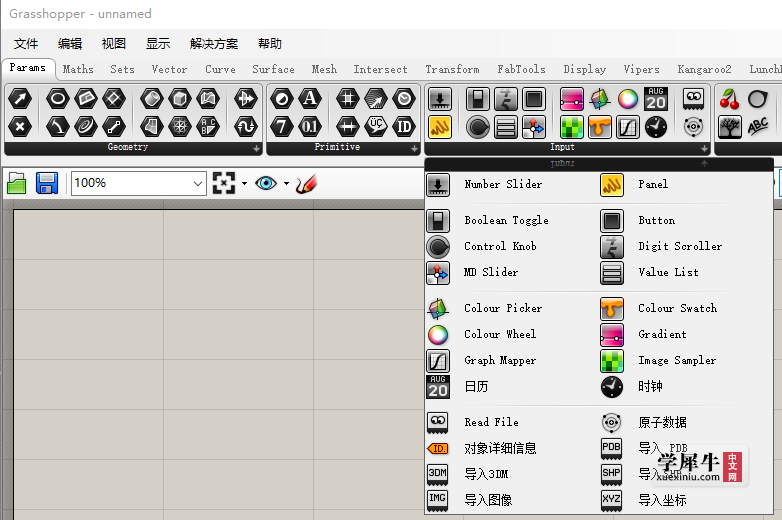
Task: Open the 文件 menu
Action: tap(26, 44)
